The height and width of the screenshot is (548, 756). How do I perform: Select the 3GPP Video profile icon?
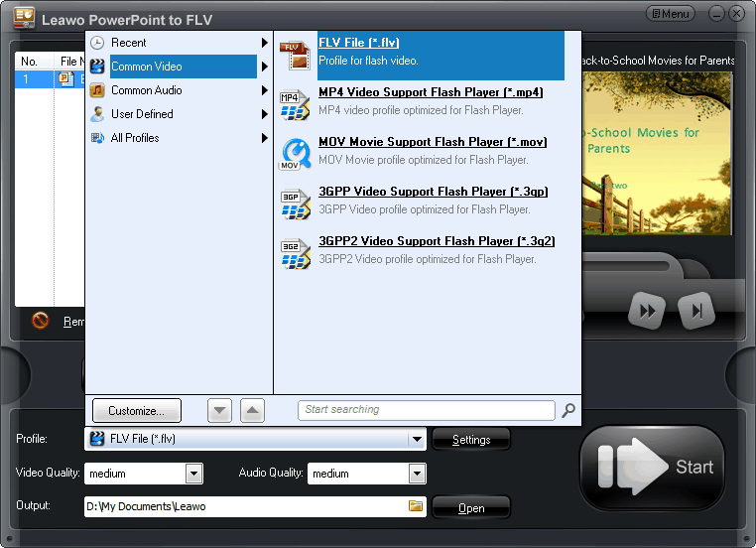(295, 204)
